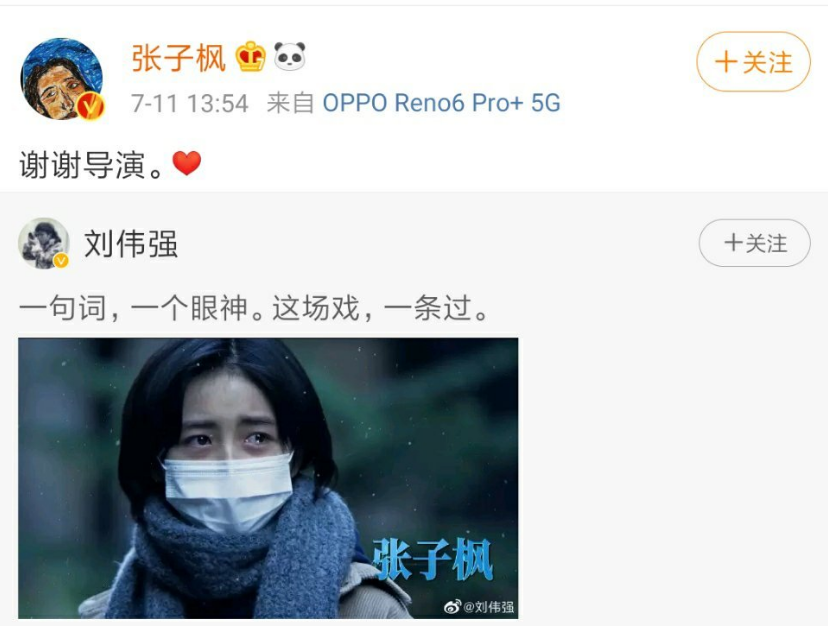Click the crown membership icon beside 张子枫
828x626 pixels.
250,57
